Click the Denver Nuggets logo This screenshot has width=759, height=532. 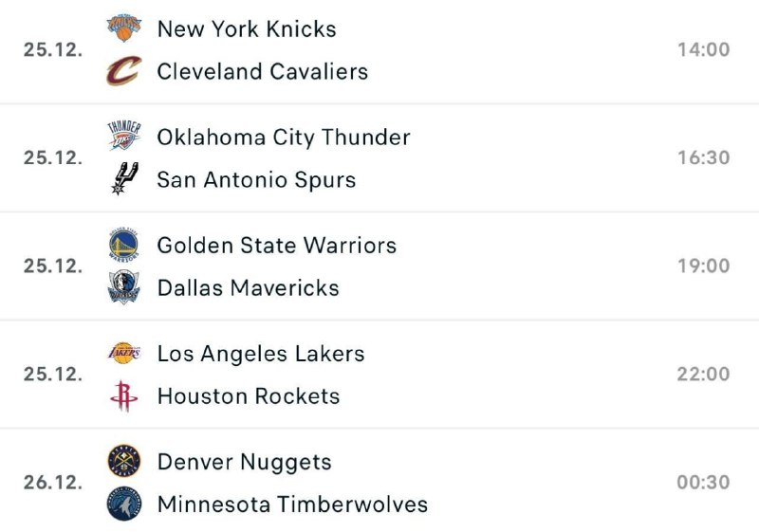coord(123,462)
